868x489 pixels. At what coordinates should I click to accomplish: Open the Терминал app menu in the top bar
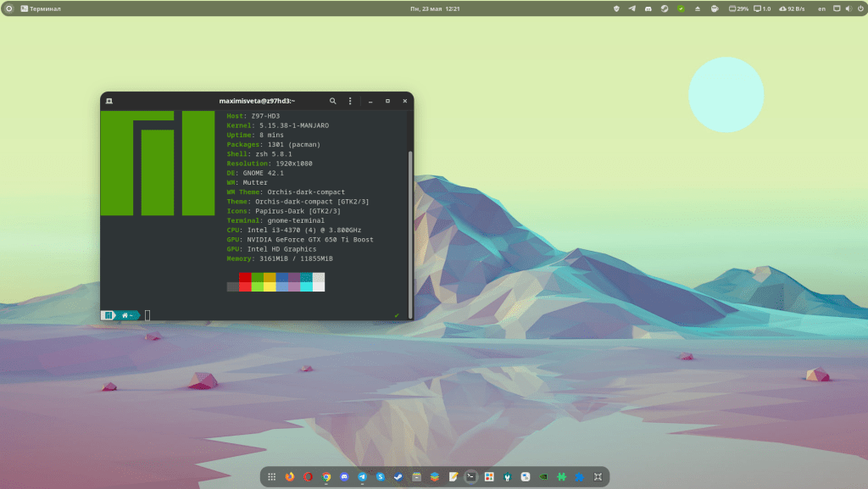point(40,8)
